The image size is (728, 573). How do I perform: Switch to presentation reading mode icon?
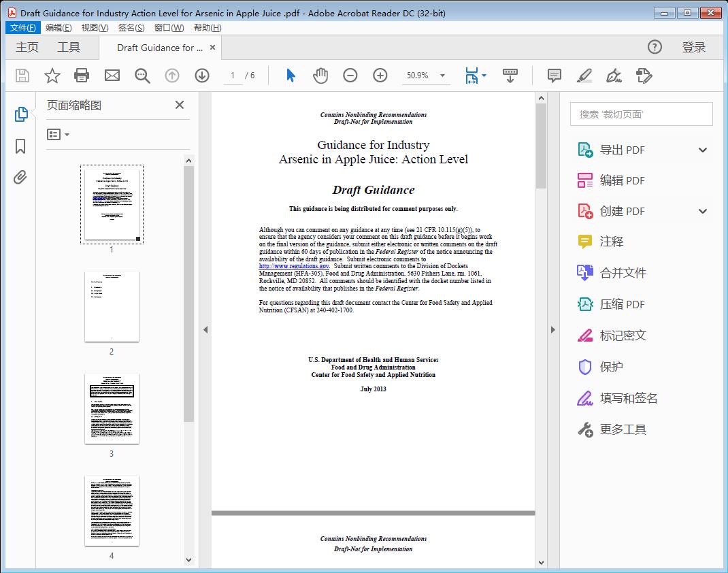tap(510, 76)
